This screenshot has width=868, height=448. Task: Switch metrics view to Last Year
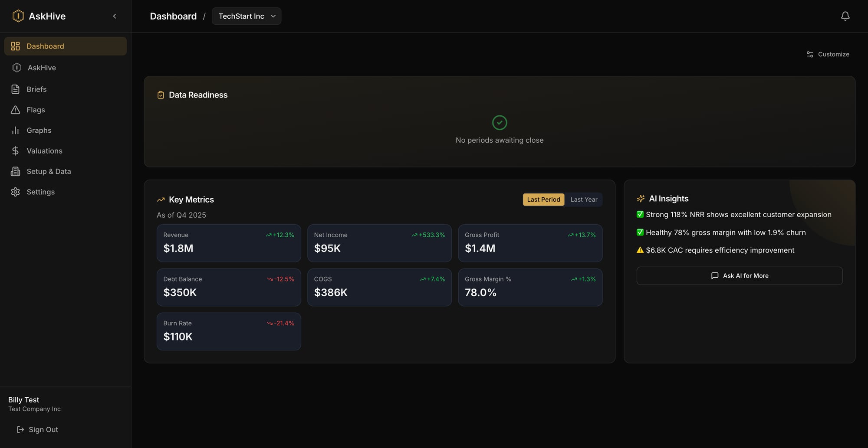(x=583, y=199)
